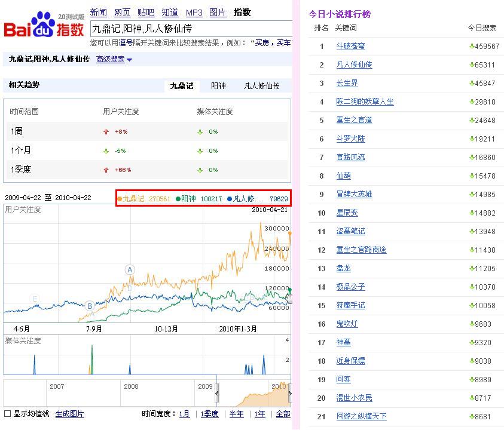Click the orange legend dot for 九鼎记
This screenshot has width=504, height=433.
pos(120,199)
